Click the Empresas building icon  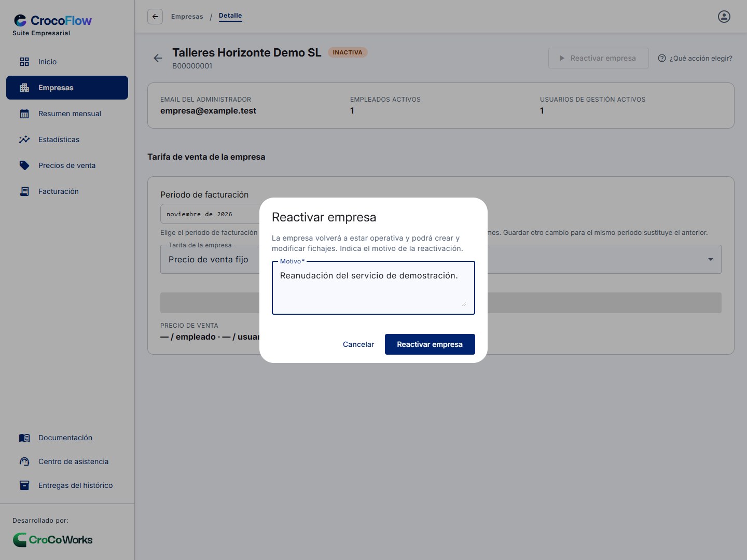pyautogui.click(x=24, y=88)
